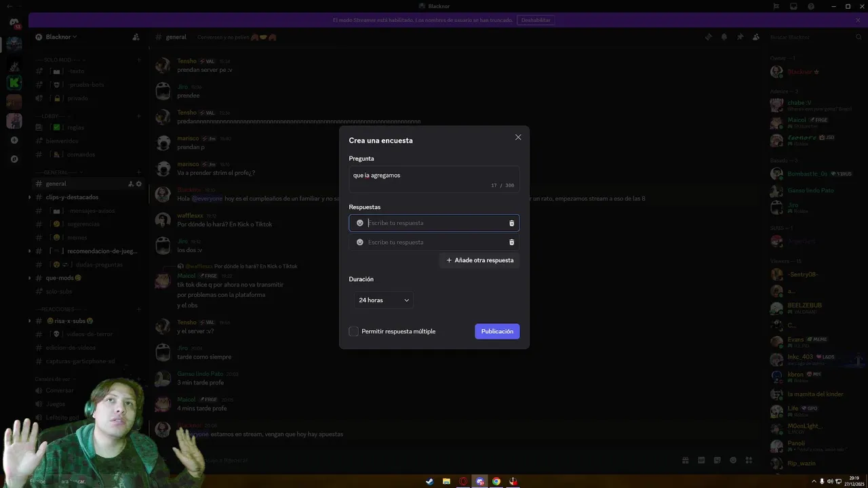Open general channel settings gear
Image resolution: width=868 pixels, height=488 pixels.
[x=139, y=184]
